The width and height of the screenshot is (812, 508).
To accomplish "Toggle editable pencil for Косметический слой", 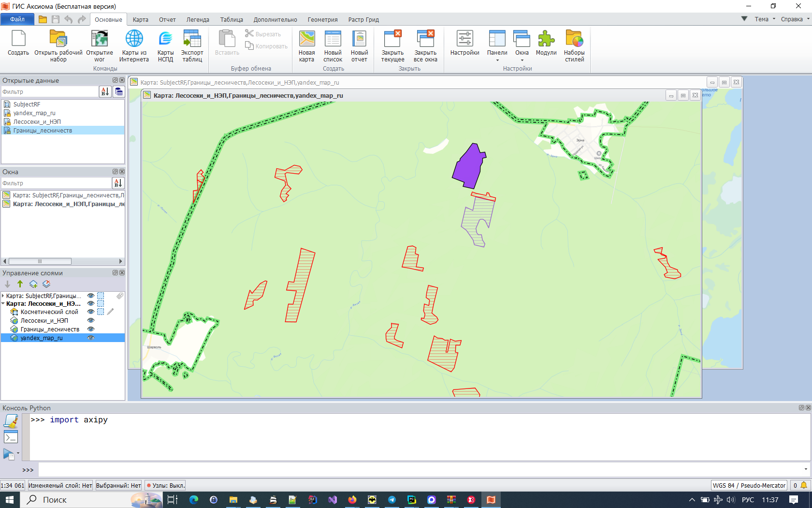I will [111, 312].
